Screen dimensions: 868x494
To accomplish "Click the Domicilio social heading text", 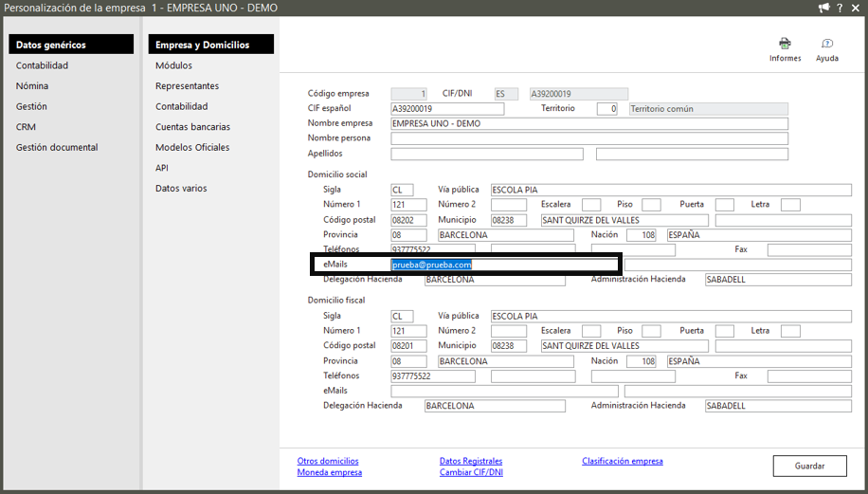I will pos(337,174).
